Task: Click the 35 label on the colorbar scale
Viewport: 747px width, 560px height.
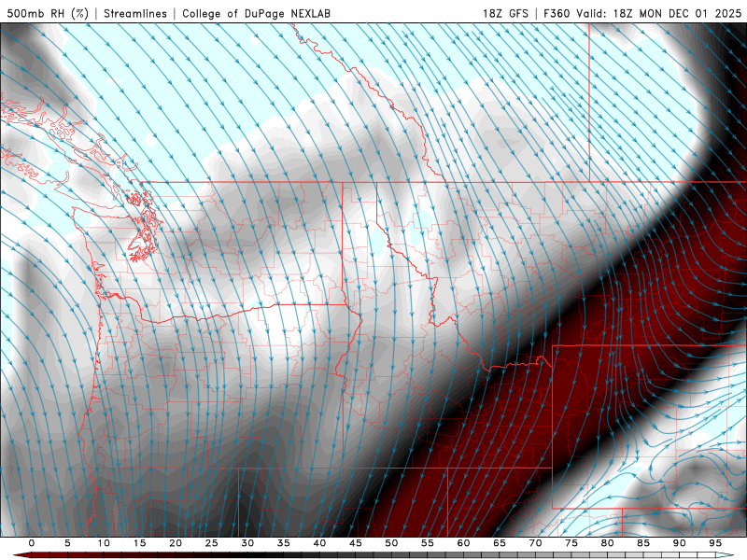Action: (x=284, y=543)
